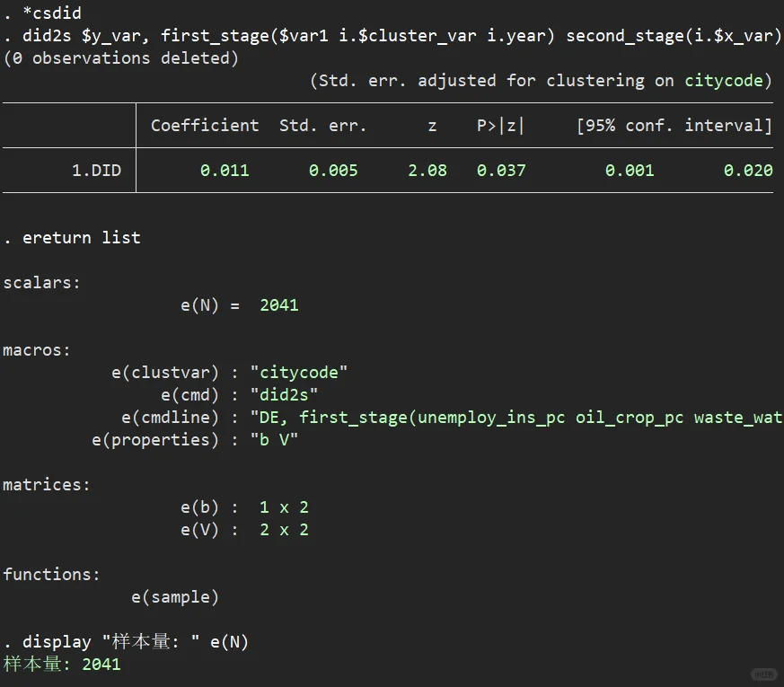
Task: Select lower confidence bound 0.001
Action: (x=630, y=171)
